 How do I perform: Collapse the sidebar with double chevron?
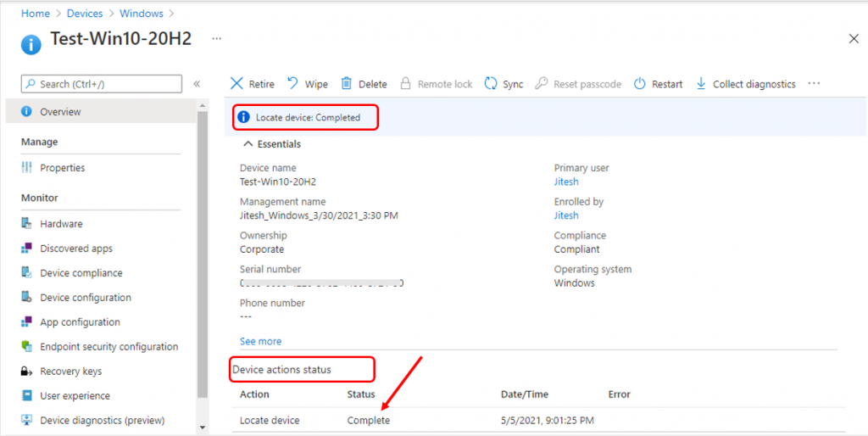197,84
